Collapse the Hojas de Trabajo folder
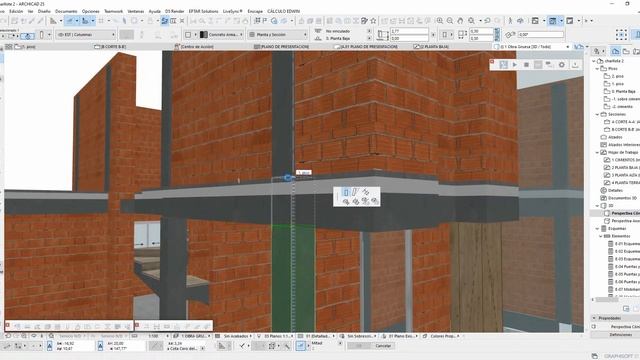The image size is (640, 360). tap(597, 152)
